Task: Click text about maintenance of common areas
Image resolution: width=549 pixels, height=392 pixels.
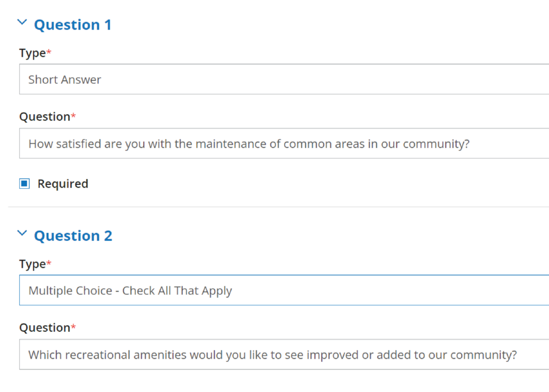Action: click(249, 144)
